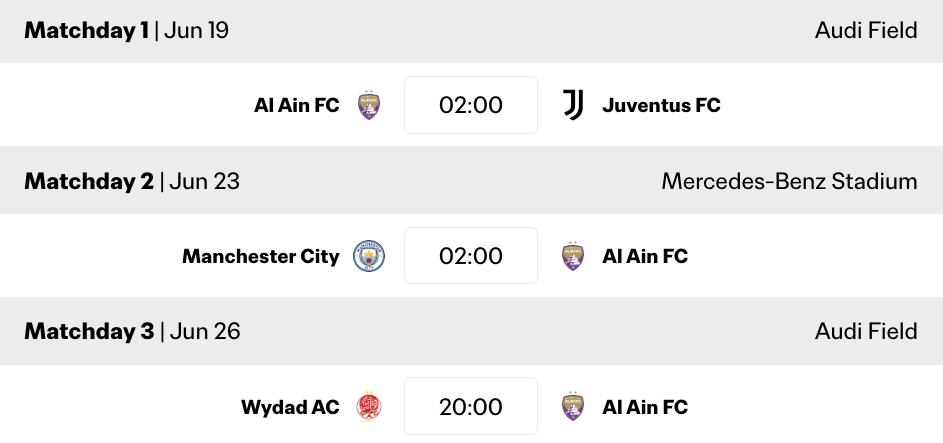Screen dimensions: 943x443
Task: Select the Wydad AC team name
Action: pyautogui.click(x=290, y=407)
